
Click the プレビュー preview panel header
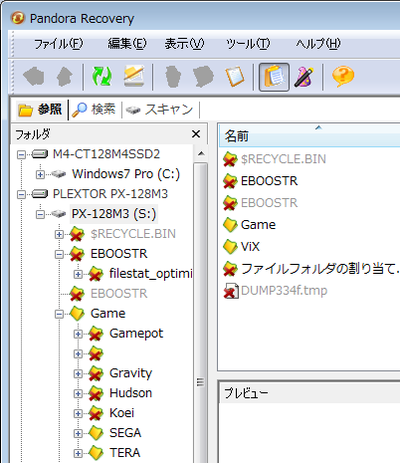click(x=309, y=393)
